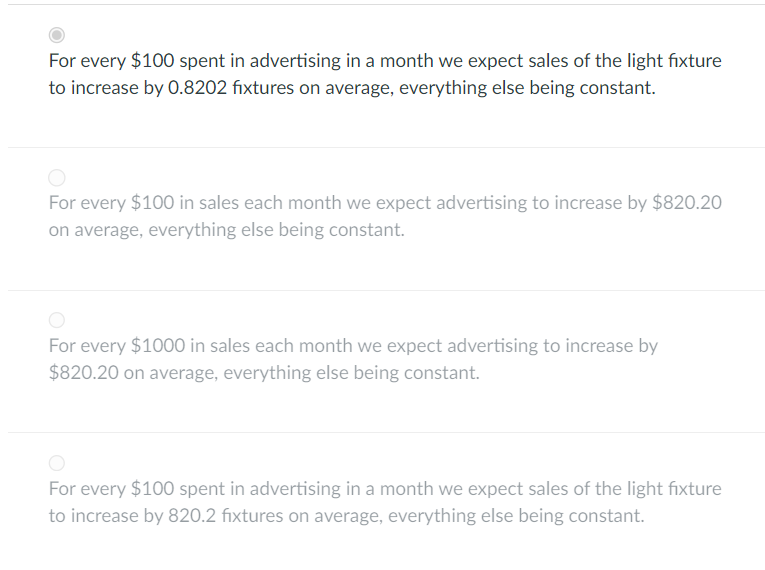Screen dimensions: 765x570
Task: Select the radio button for 0.8202 fixtures answer
Action: click(57, 35)
